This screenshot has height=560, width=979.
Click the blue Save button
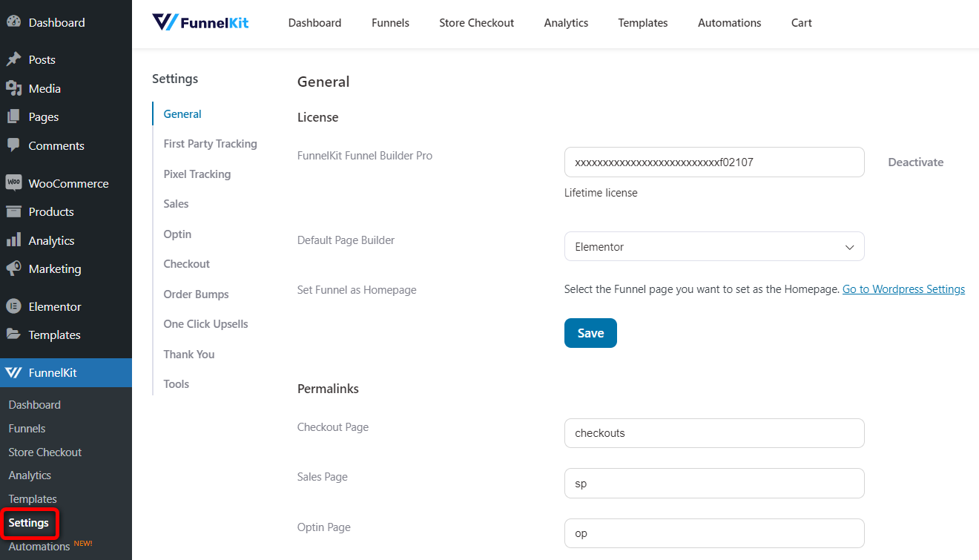coord(590,333)
